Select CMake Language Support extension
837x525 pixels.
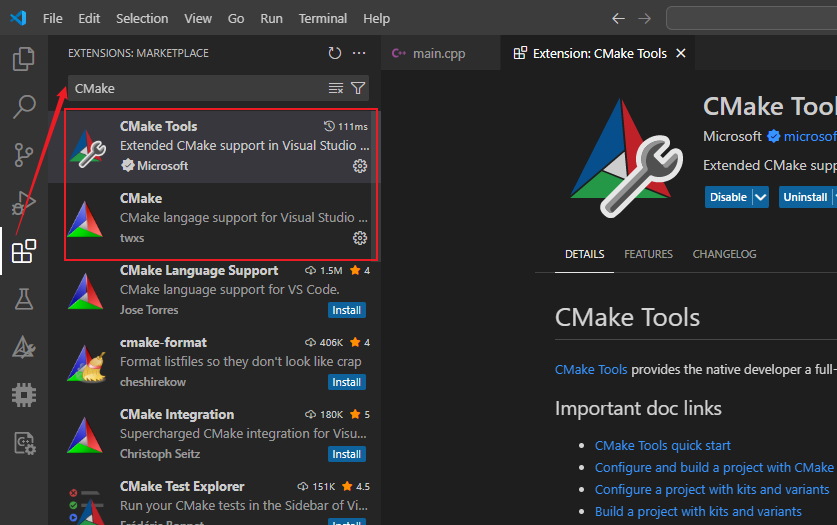tap(214, 291)
